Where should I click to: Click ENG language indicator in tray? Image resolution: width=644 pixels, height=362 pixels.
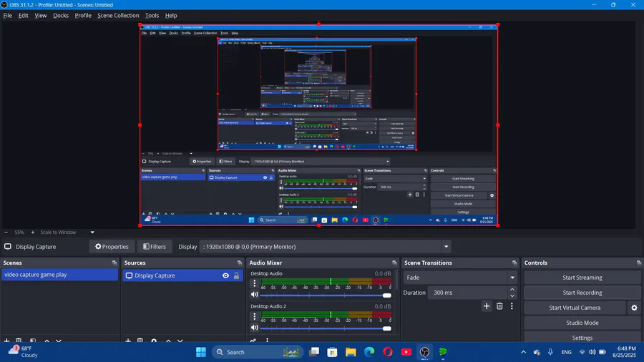566,352
